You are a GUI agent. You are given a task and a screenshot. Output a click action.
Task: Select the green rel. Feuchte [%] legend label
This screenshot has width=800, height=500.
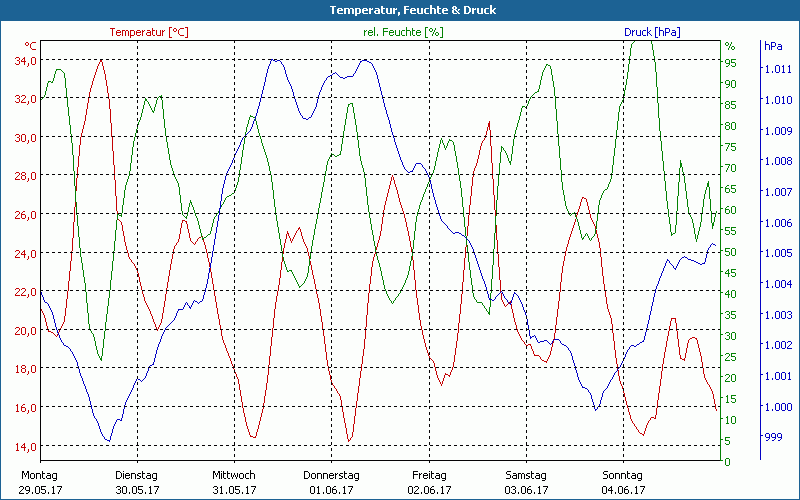coord(403,32)
